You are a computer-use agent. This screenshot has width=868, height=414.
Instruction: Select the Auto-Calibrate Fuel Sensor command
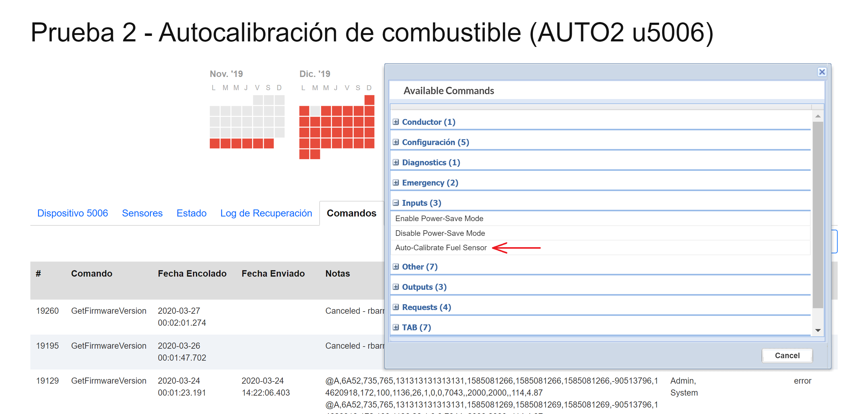[x=441, y=247]
